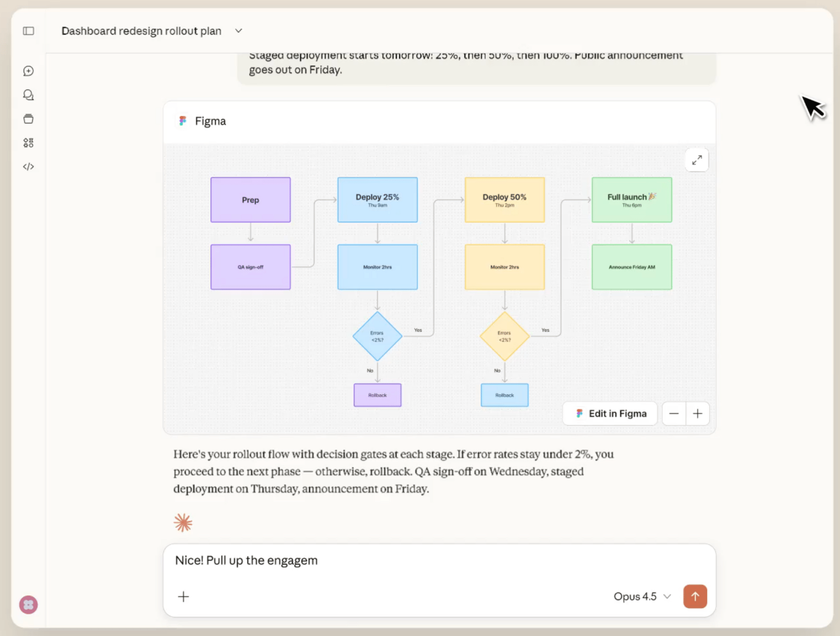Send the message with arrow button

[x=695, y=596]
